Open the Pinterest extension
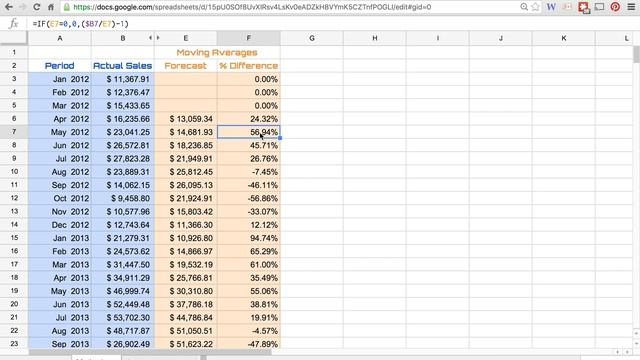 tap(615, 7)
